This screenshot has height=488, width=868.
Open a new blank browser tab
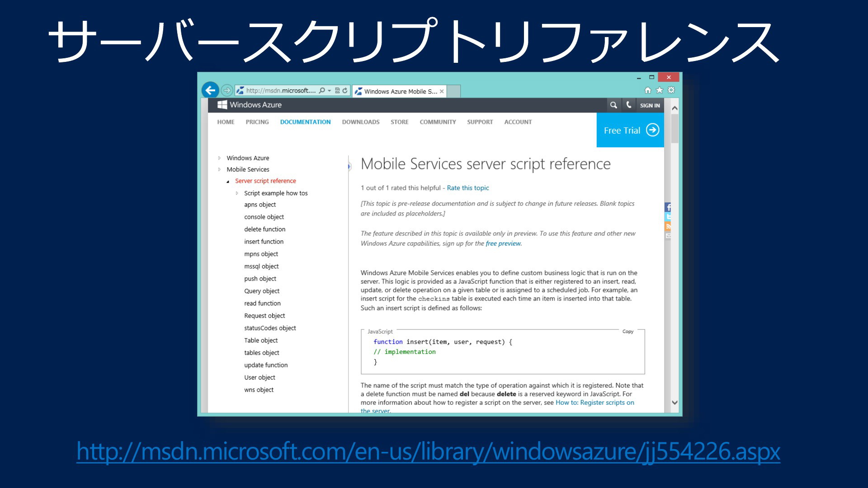[454, 91]
